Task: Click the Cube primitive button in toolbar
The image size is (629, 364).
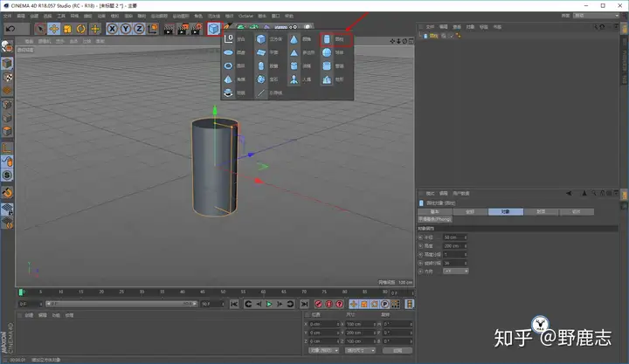Action: coord(214,29)
